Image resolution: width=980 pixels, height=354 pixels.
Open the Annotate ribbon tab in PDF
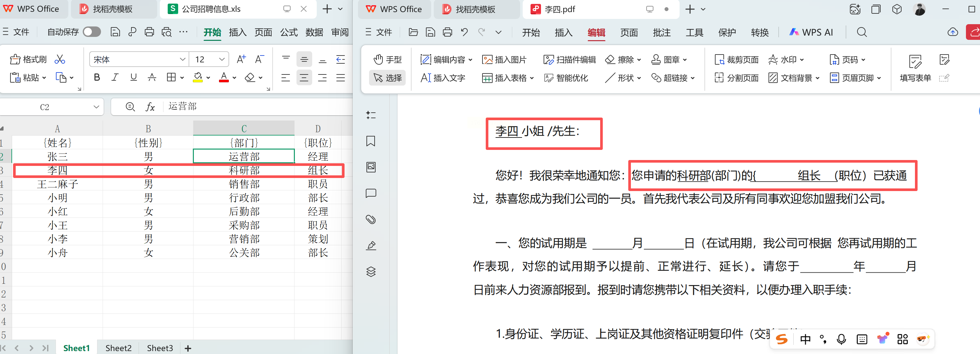662,33
